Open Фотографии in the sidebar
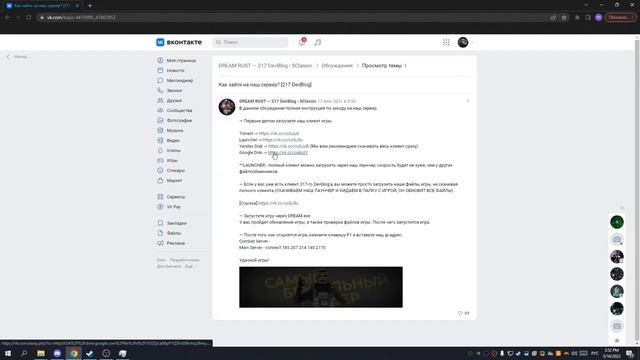Screen dimensions: 640x360 point(179,120)
